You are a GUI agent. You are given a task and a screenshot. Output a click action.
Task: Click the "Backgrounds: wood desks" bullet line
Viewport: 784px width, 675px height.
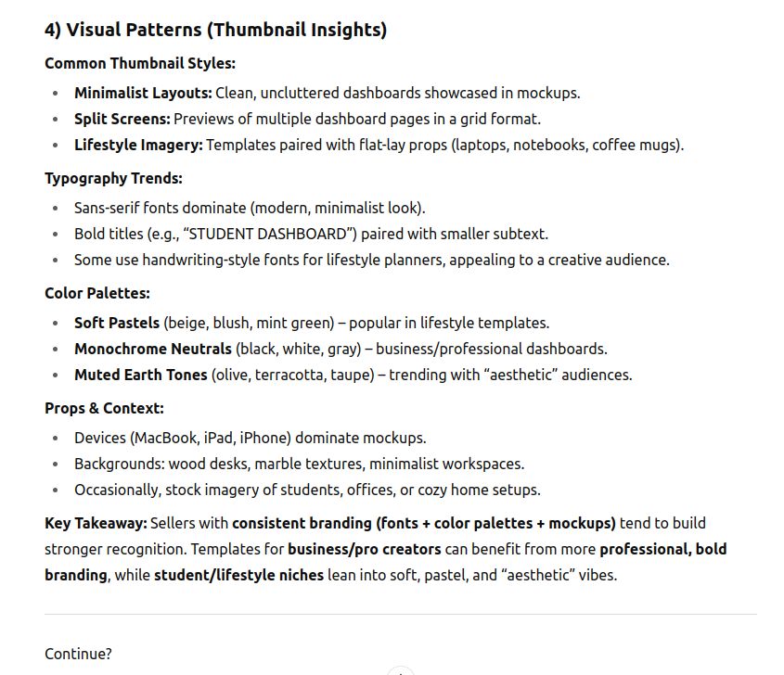(299, 465)
